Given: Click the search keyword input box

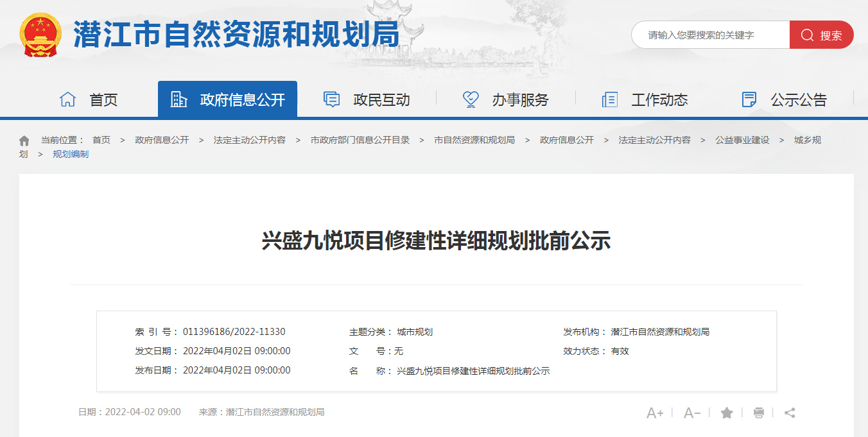Looking at the screenshot, I should 706,35.
